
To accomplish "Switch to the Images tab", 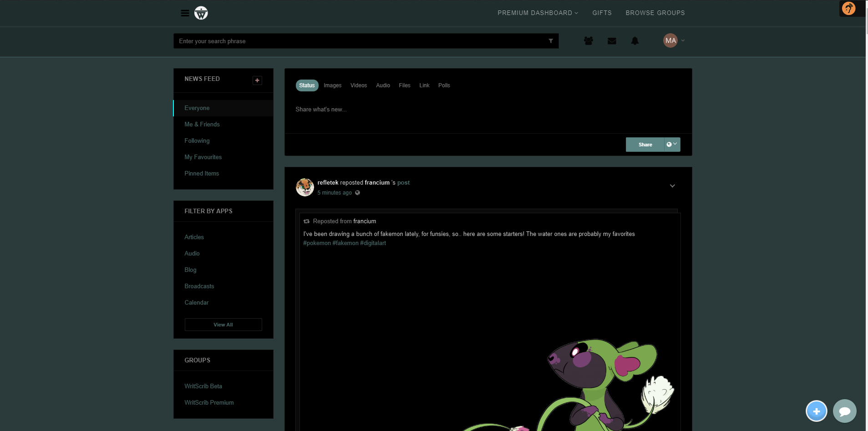I will [x=332, y=85].
